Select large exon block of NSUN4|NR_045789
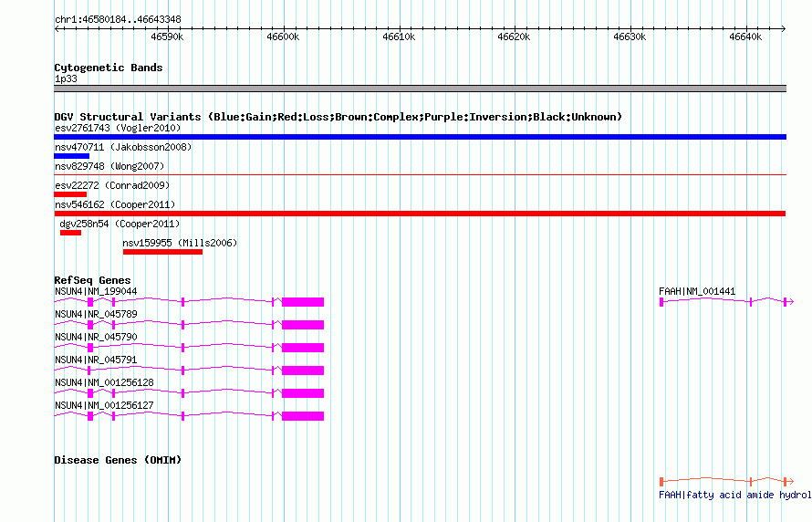Image resolution: width=812 pixels, height=522 pixels. (303, 325)
